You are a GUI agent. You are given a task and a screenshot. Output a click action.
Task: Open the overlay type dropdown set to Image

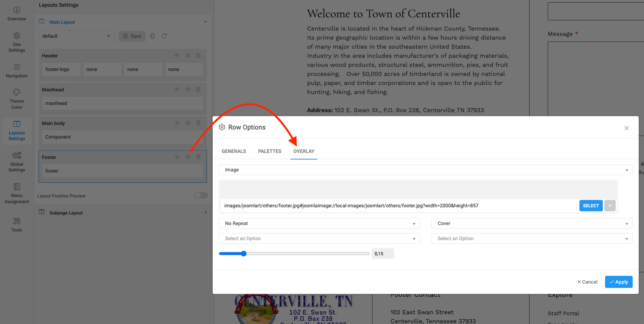coord(426,170)
